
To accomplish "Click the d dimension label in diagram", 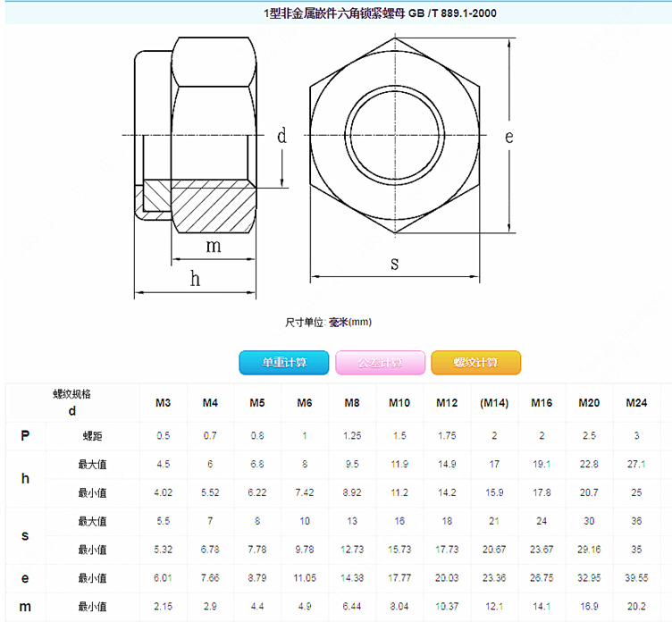I will point(281,136).
